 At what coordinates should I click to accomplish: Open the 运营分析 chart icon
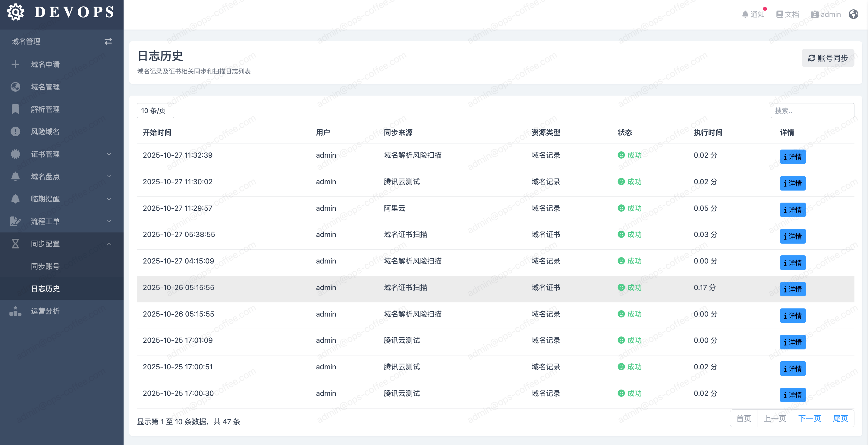[x=15, y=311]
